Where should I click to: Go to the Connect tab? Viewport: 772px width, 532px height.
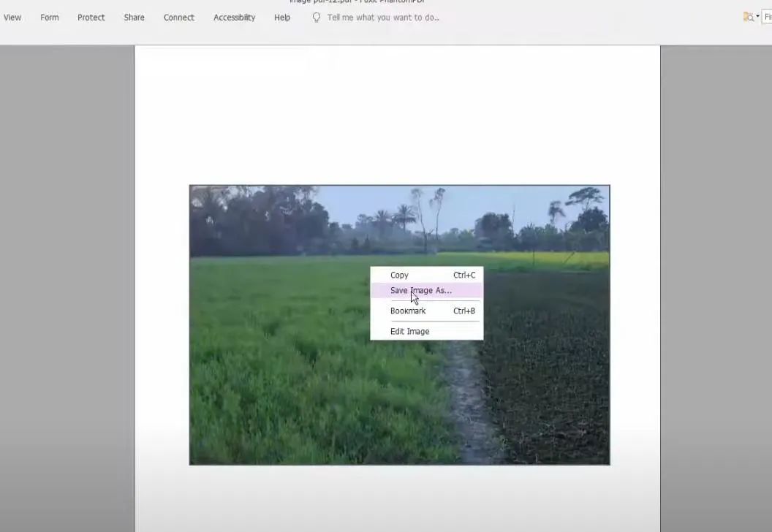tap(178, 18)
